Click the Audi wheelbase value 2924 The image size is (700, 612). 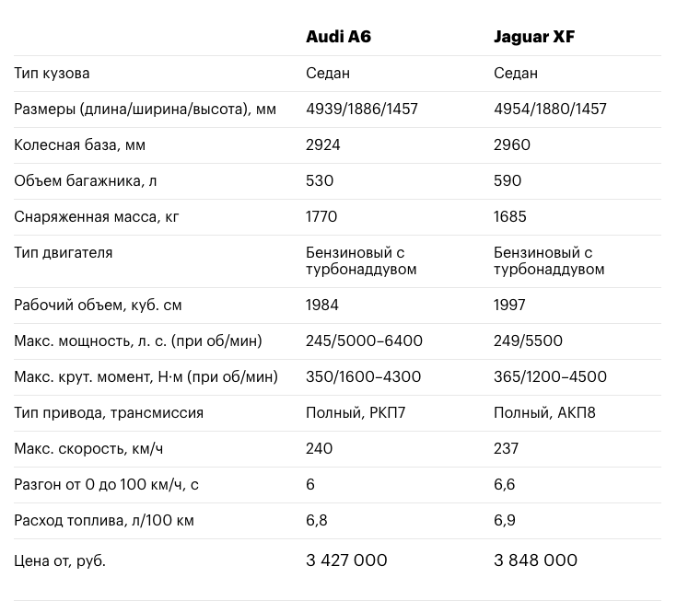click(x=323, y=145)
